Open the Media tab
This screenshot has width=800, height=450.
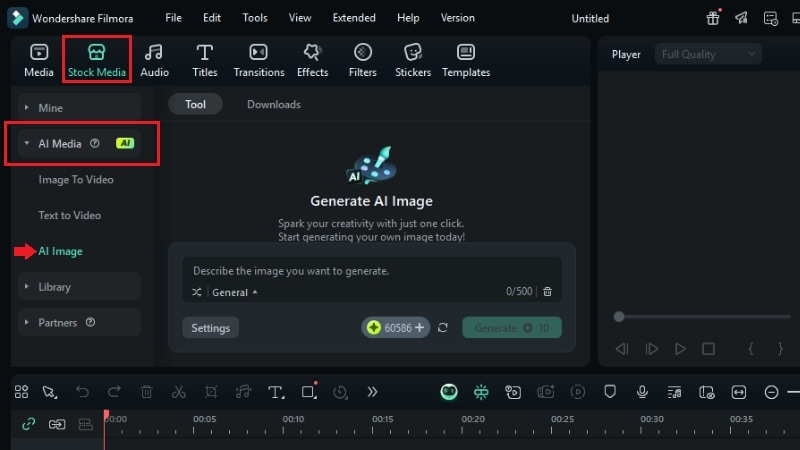coord(39,61)
